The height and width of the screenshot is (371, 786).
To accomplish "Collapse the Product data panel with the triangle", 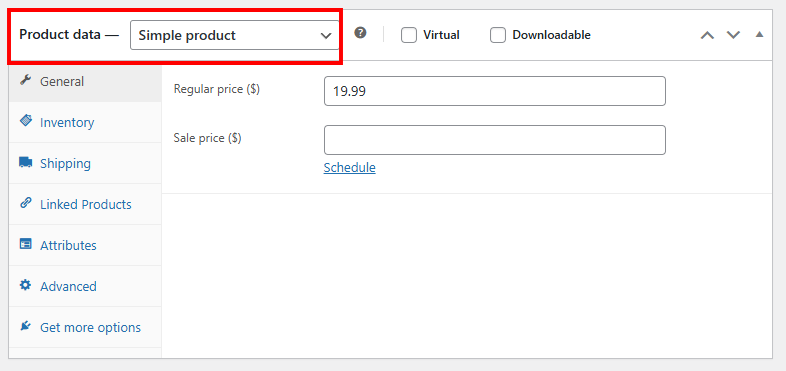I will tap(759, 35).
